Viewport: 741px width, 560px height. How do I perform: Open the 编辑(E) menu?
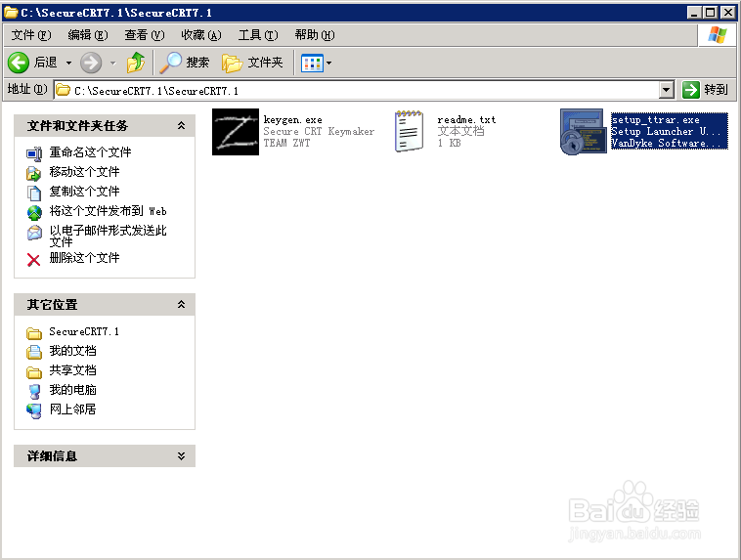pos(88,35)
